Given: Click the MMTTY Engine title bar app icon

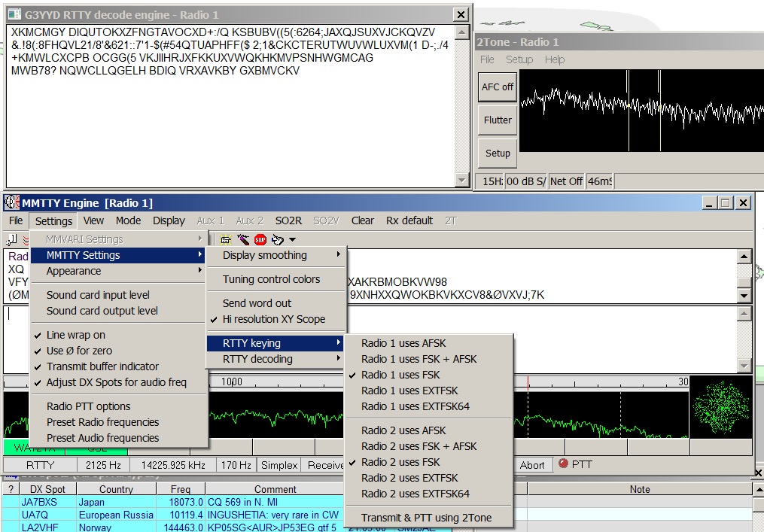Looking at the screenshot, I should 12,202.
